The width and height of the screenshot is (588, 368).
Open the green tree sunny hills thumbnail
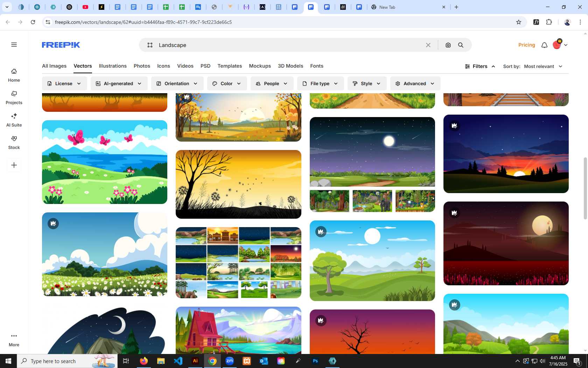click(x=372, y=261)
